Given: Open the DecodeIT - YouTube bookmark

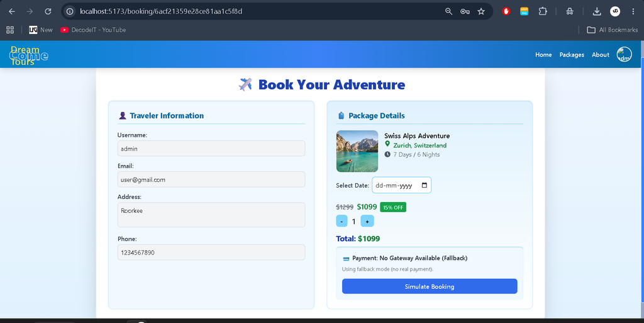Looking at the screenshot, I should tap(93, 30).
